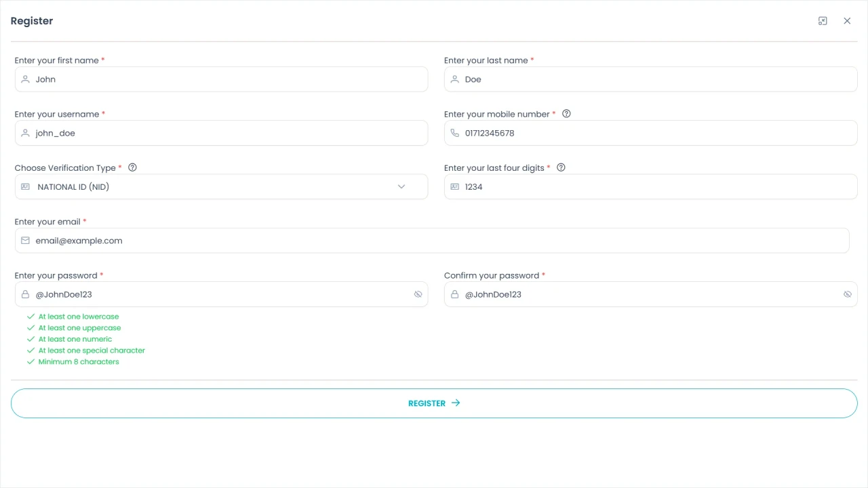
Task: Click the last four digits field 1234
Action: pos(651,186)
